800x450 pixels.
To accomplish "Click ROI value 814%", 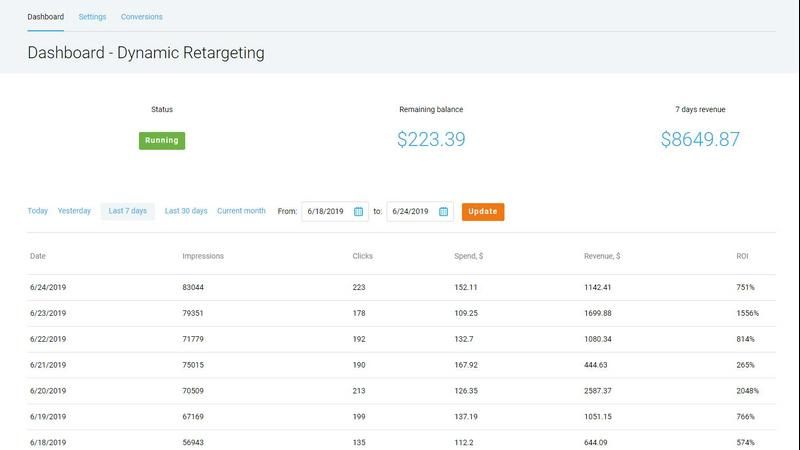I will pyautogui.click(x=745, y=339).
